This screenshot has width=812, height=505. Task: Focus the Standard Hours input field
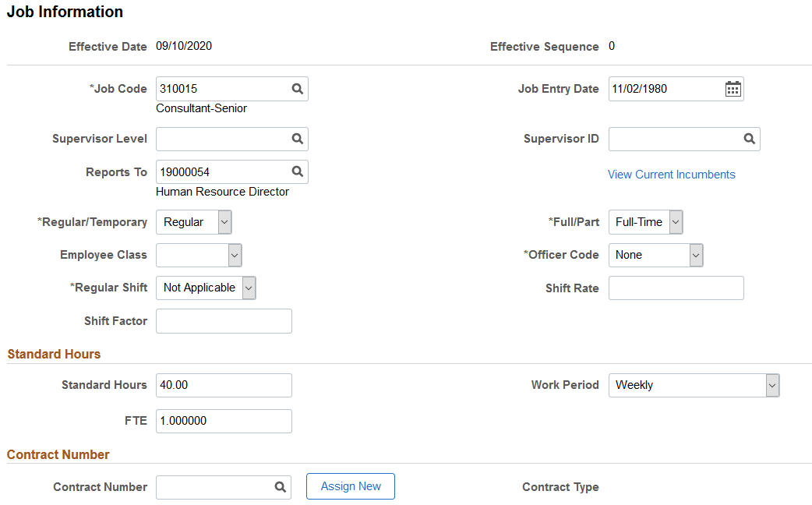pyautogui.click(x=224, y=385)
